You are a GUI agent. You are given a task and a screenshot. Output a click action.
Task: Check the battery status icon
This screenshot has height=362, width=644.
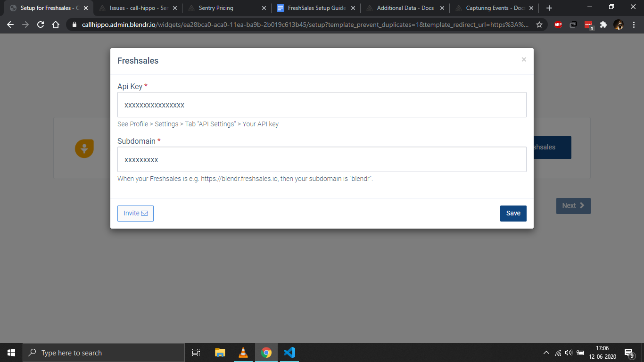(x=580, y=353)
